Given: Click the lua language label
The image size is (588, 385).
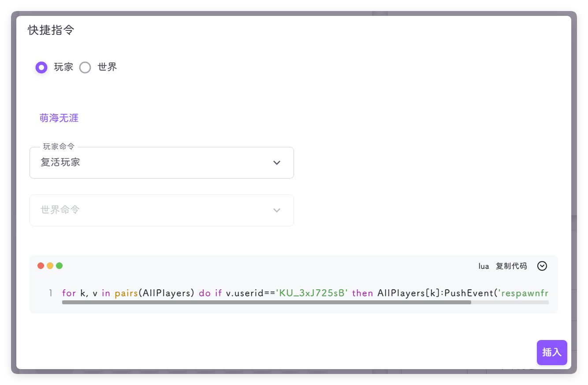Looking at the screenshot, I should click(x=484, y=266).
